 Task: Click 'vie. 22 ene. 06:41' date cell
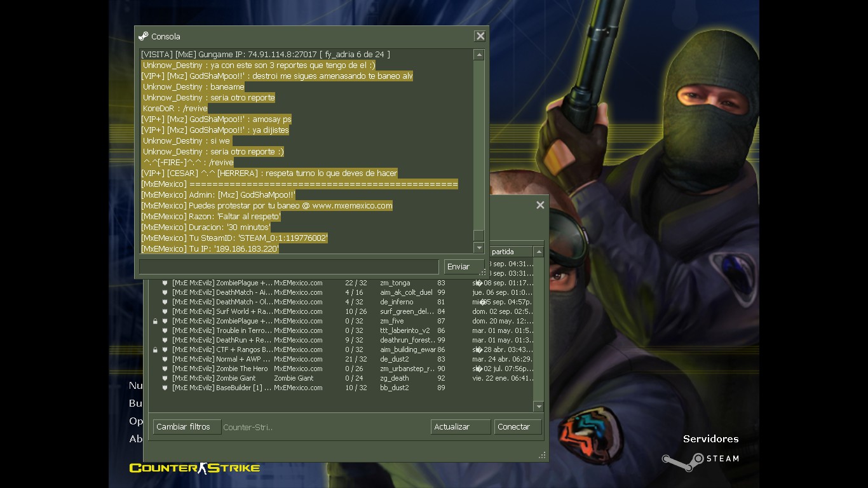(503, 378)
